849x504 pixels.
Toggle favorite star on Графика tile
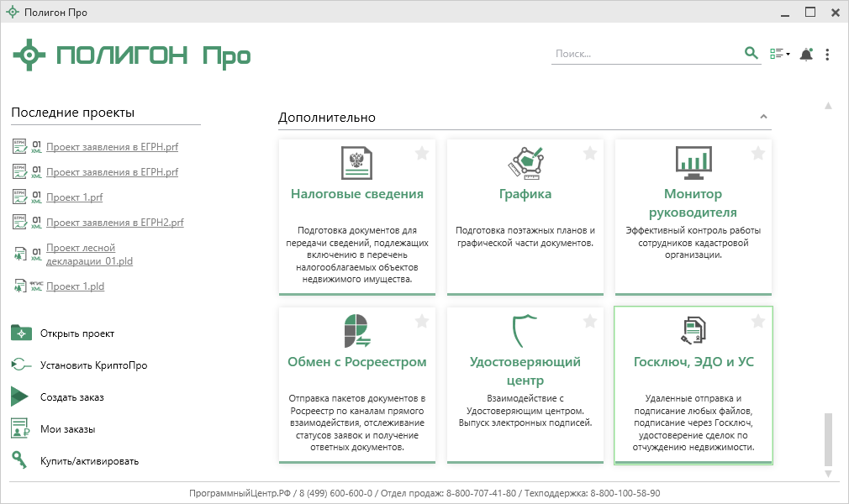pyautogui.click(x=590, y=153)
